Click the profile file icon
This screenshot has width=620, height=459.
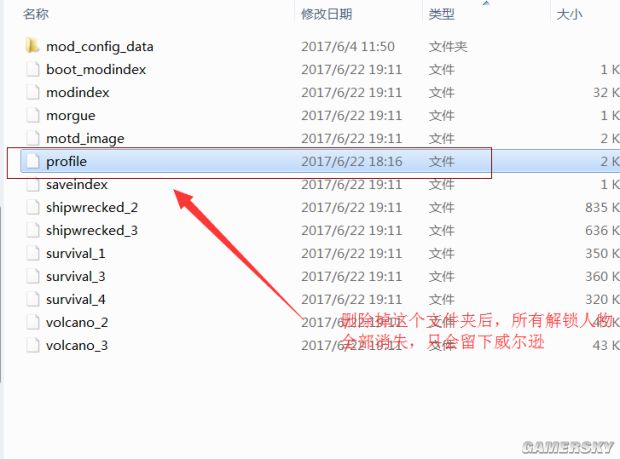(32, 161)
